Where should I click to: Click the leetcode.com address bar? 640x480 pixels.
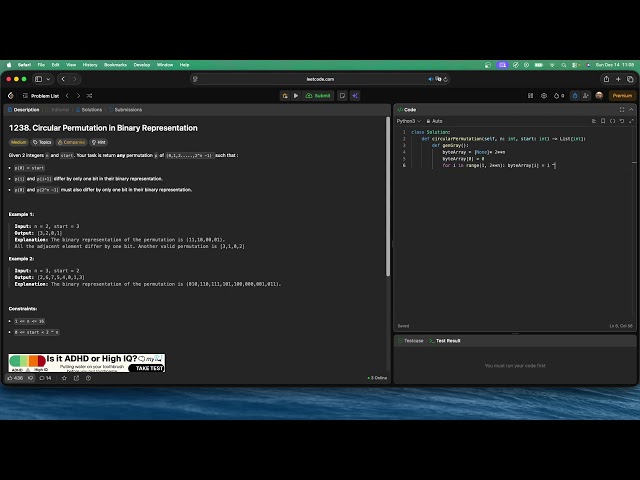(320, 79)
